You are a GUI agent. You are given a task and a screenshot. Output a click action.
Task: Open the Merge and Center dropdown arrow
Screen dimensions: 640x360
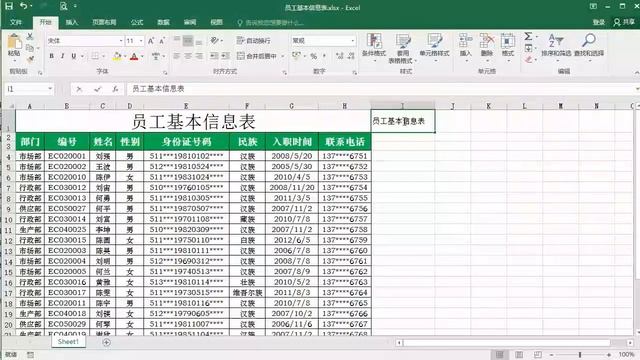(x=282, y=56)
